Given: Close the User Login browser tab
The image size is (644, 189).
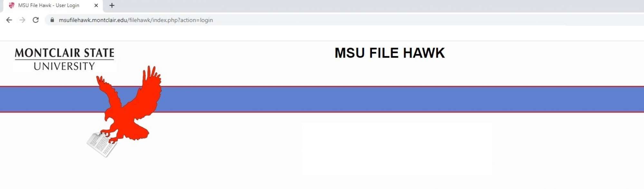Looking at the screenshot, I should coord(96,5).
